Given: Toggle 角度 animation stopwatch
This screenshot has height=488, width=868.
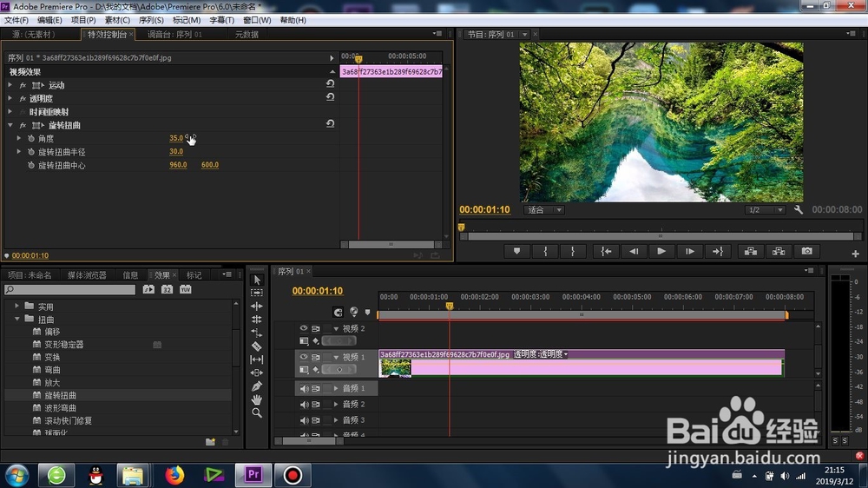Looking at the screenshot, I should (31, 138).
